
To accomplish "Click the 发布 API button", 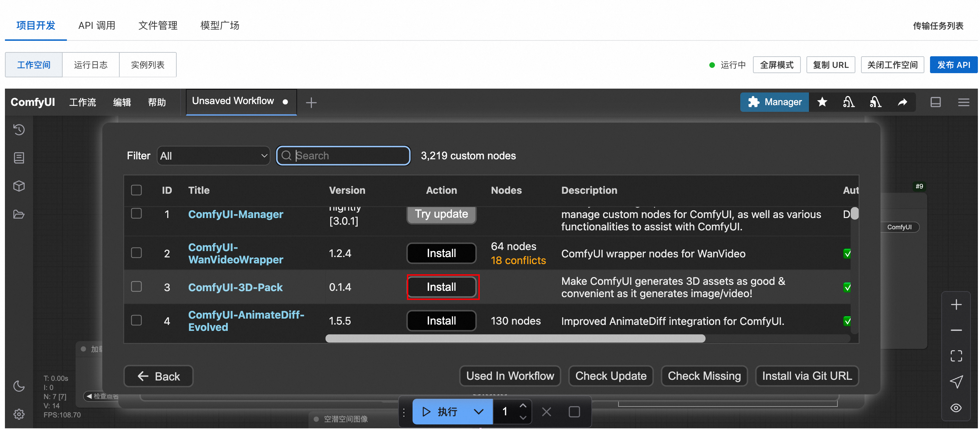I will click(953, 65).
